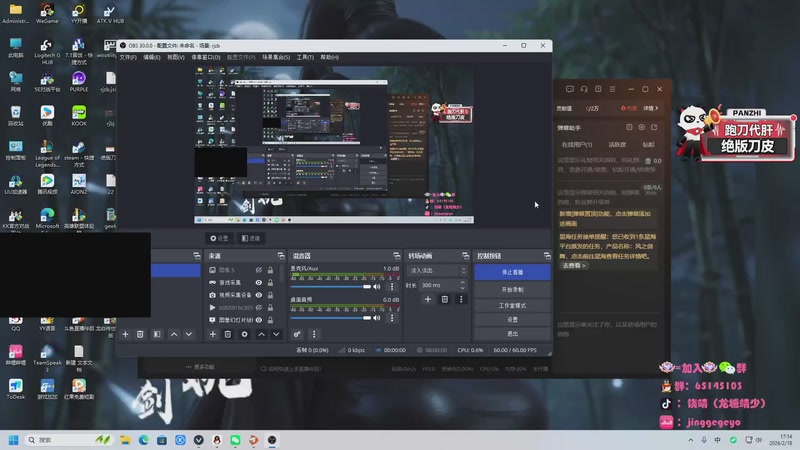Open headset support icon in streaming assistant
800x450 pixels.
584,89
